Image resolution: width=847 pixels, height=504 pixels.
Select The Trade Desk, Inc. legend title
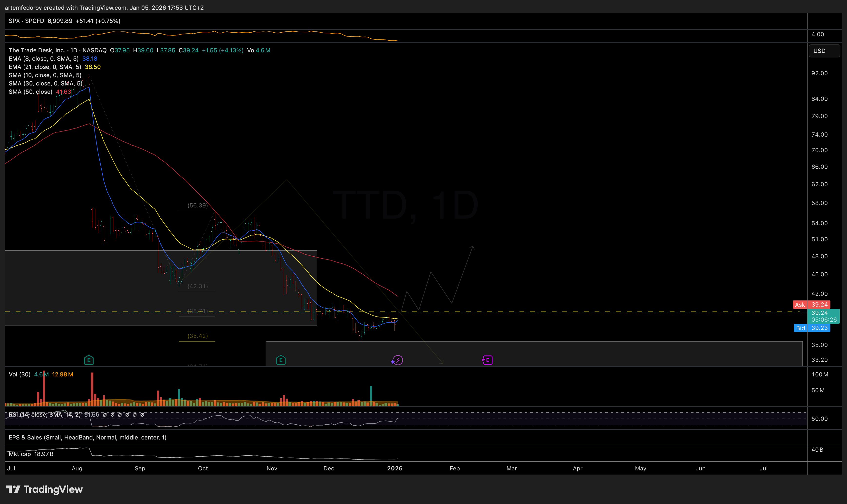(x=37, y=50)
